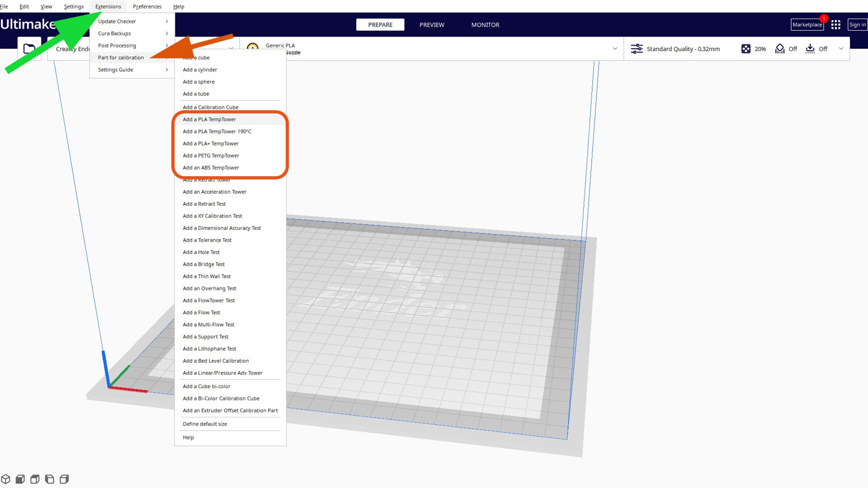The image size is (868, 488).
Task: Expand the Settings Guide submenu
Action: point(132,70)
